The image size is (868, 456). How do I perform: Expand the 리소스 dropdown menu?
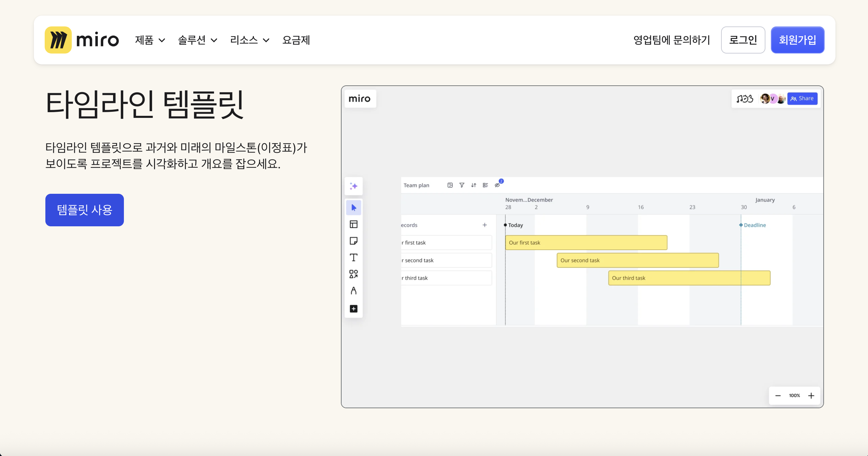[x=249, y=40]
